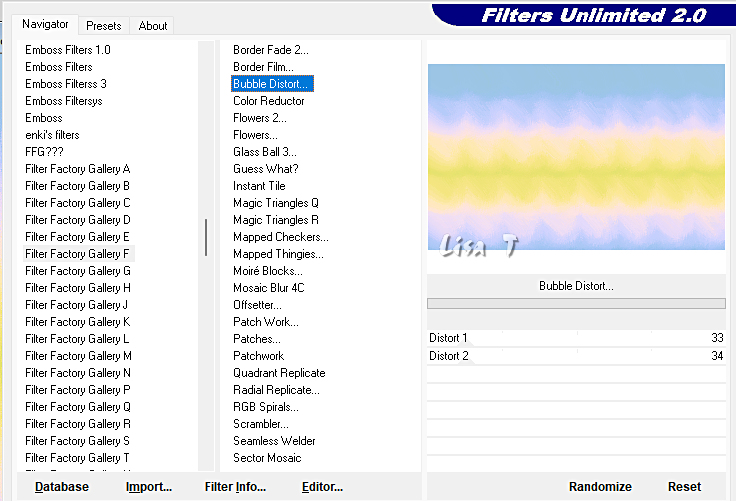This screenshot has width=736, height=501.
Task: Choose the Quadrant Replicate filter
Action: pos(279,373)
